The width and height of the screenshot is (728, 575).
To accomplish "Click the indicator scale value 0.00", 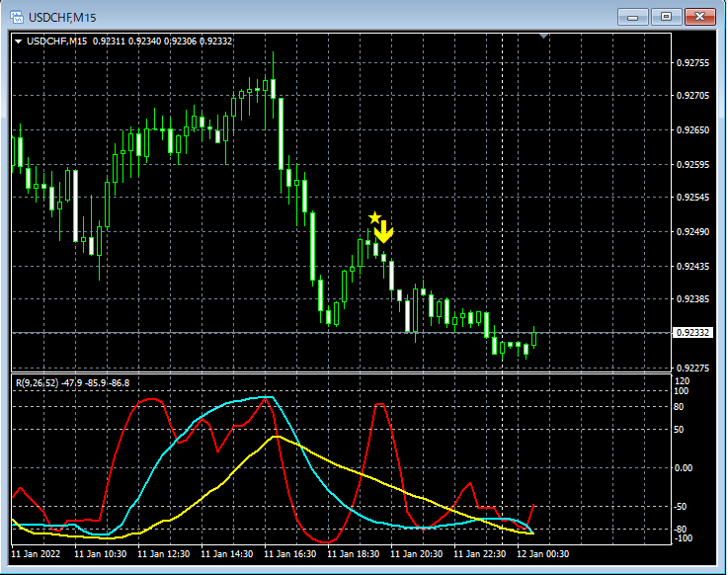I will tap(684, 467).
